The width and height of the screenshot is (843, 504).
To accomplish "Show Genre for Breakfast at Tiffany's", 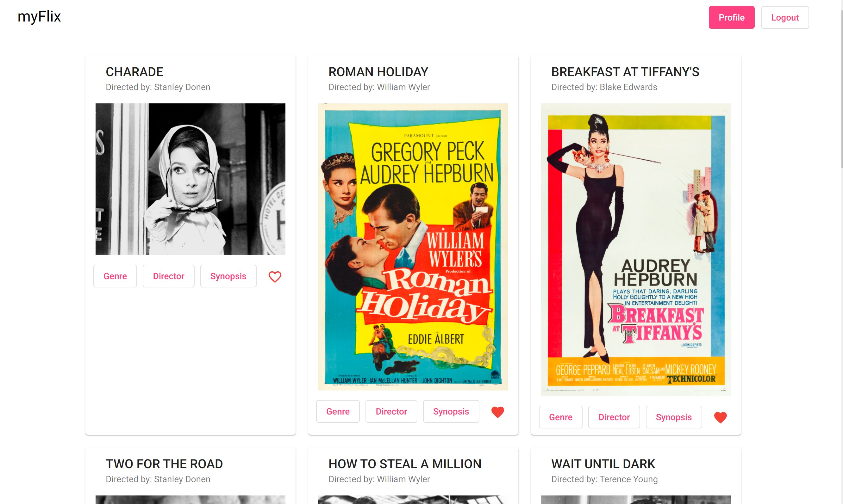I will (560, 417).
